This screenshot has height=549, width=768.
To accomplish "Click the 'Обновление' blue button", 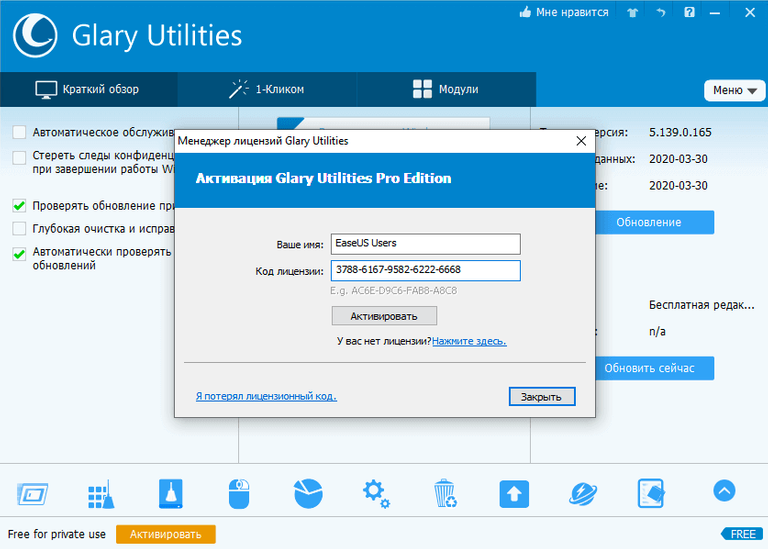I will [x=654, y=222].
